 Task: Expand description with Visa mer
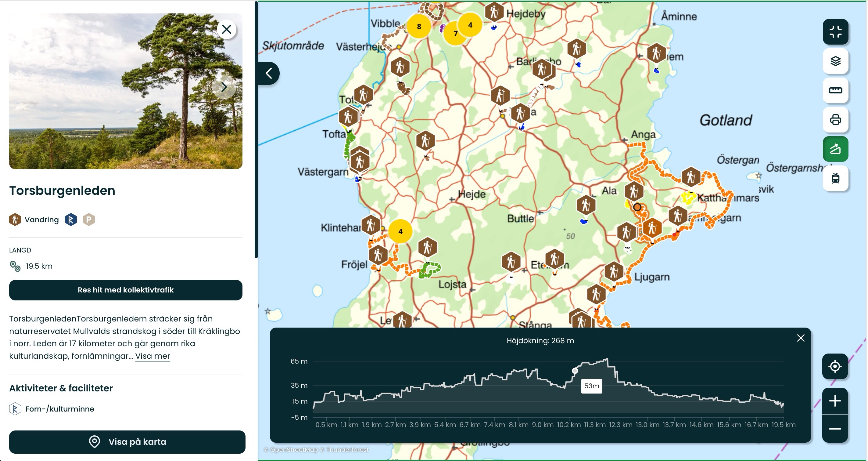(152, 356)
